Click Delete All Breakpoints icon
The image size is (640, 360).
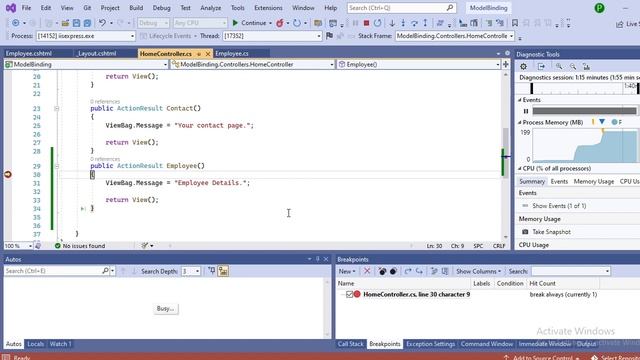(382, 271)
